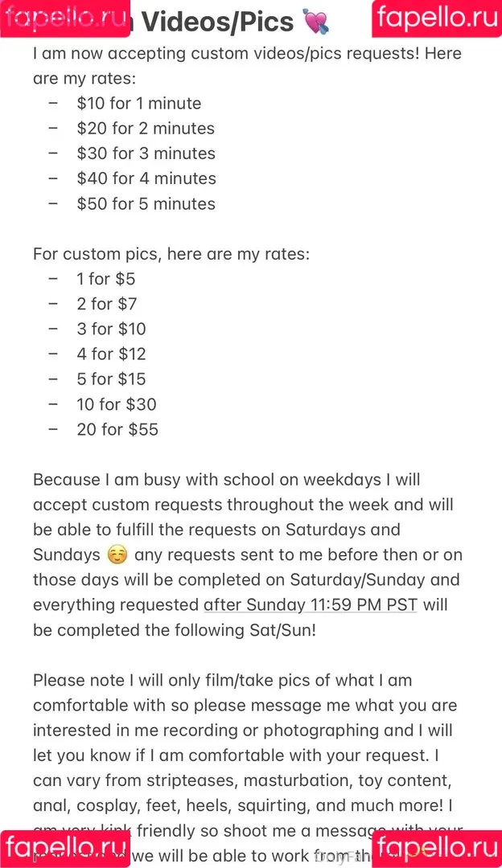502x868 pixels.
Task: Click the 20 for $55 list item
Action: 117,429
